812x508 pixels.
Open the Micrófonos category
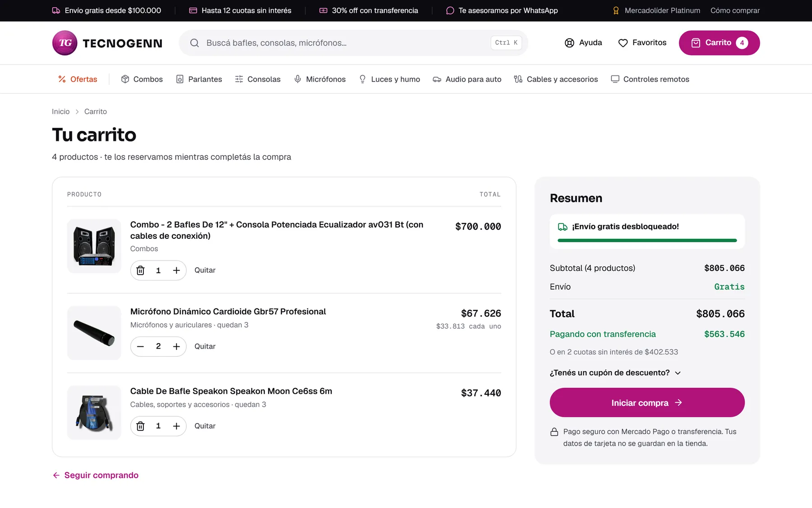pyautogui.click(x=320, y=79)
